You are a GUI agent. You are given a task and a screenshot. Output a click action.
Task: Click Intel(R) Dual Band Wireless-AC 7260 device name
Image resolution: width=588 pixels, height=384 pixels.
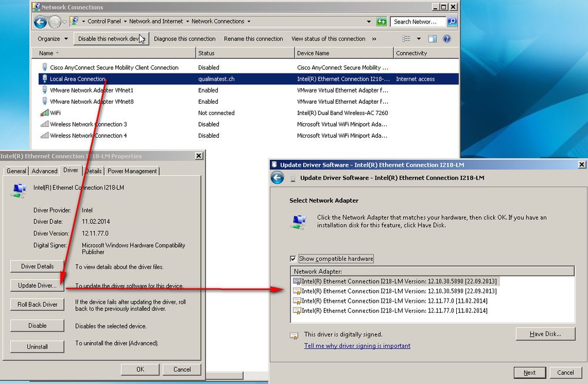point(343,112)
